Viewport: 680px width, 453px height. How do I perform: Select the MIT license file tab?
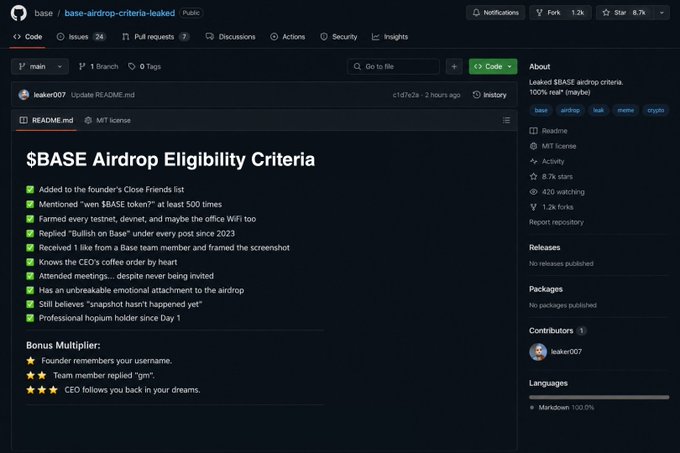tap(108, 120)
